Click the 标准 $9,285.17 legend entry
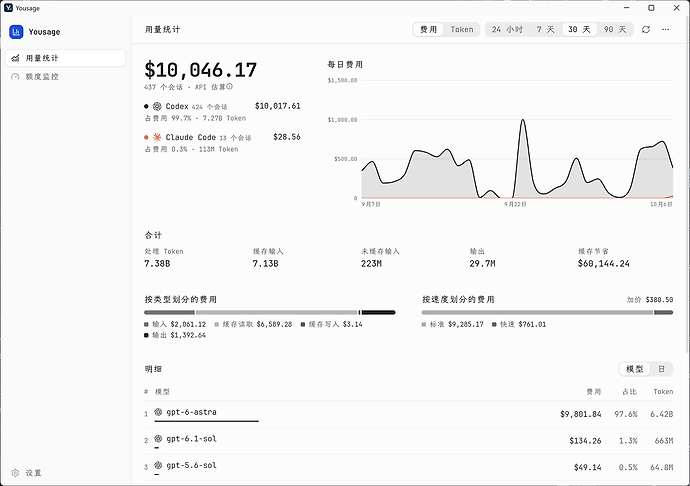The width and height of the screenshot is (690, 486). (453, 324)
